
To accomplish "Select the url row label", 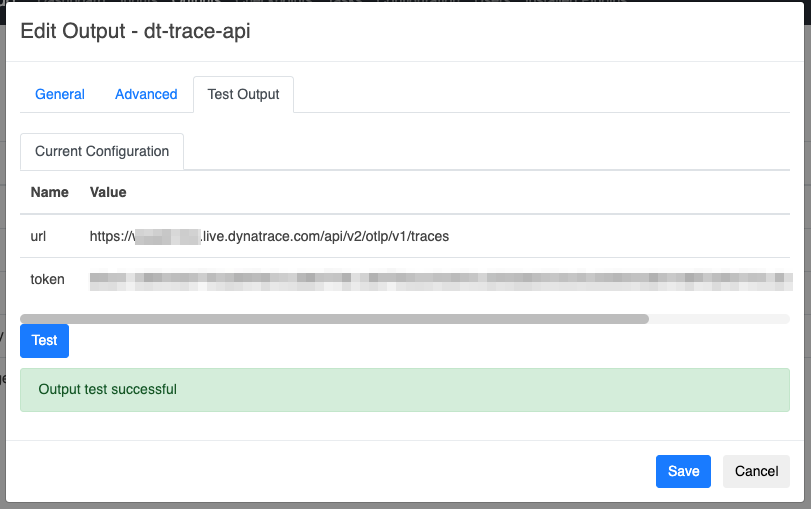I will pos(39,237).
